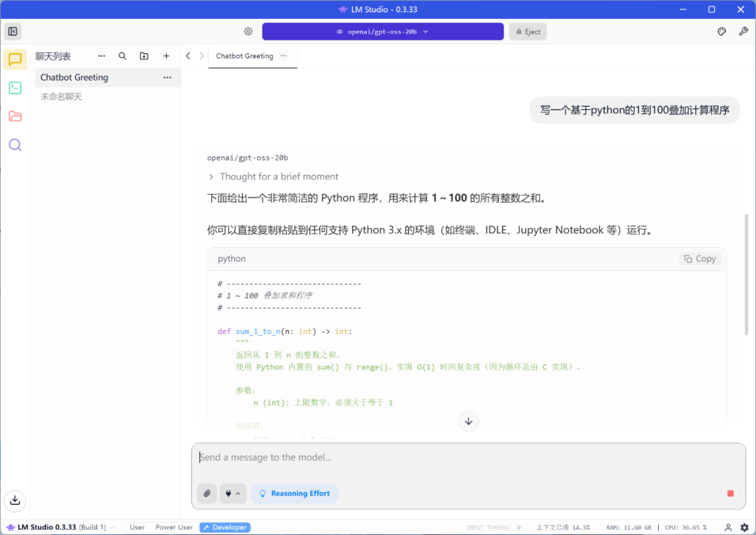The image size is (756, 535).
Task: Expand LM Studio version info chevron
Action: click(113, 528)
